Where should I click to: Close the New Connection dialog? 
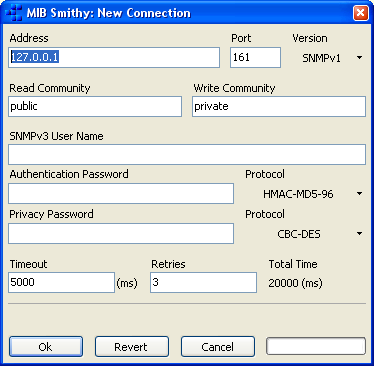click(x=360, y=13)
